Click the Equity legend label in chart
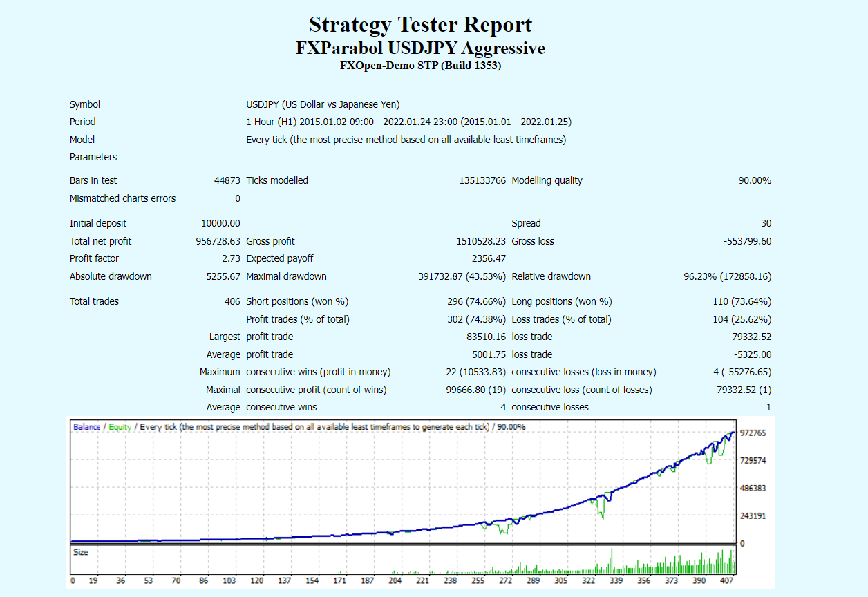The height and width of the screenshot is (597, 868). pyautogui.click(x=120, y=427)
